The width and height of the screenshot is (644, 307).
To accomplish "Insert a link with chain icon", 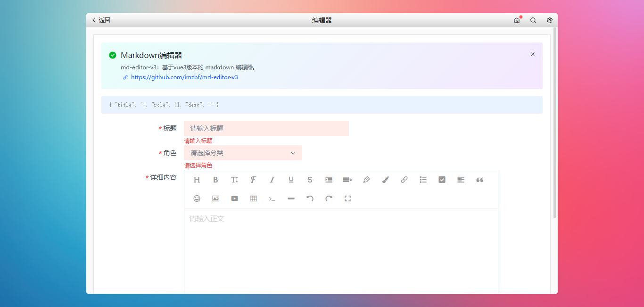I will click(x=404, y=180).
